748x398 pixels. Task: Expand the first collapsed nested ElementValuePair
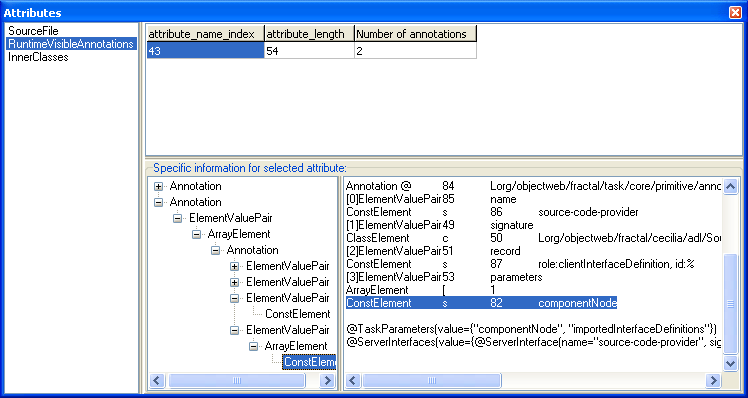tap(234, 267)
